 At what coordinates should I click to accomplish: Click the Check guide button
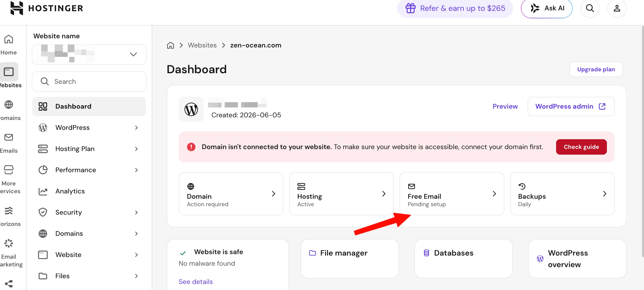581,147
